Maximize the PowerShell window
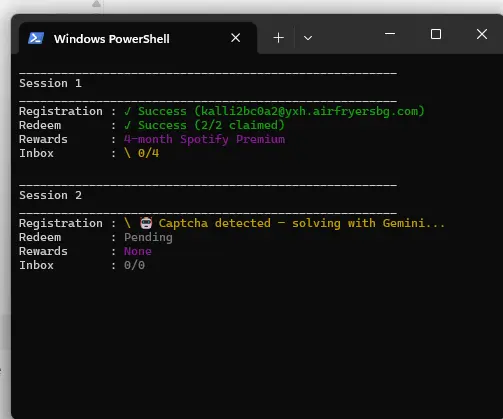The image size is (503, 419). coord(436,34)
